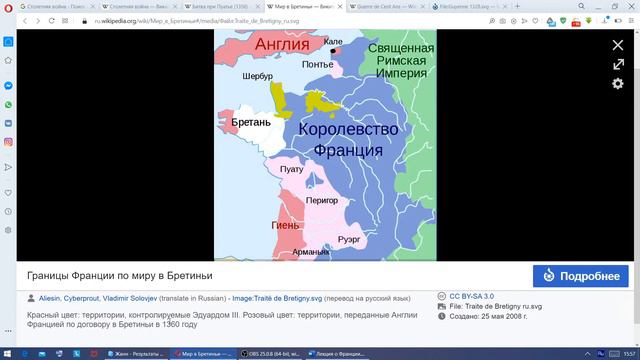Screen dimensions: 640x360
Task: Open History clock icon in the sidebar
Action: (x=8, y=211)
